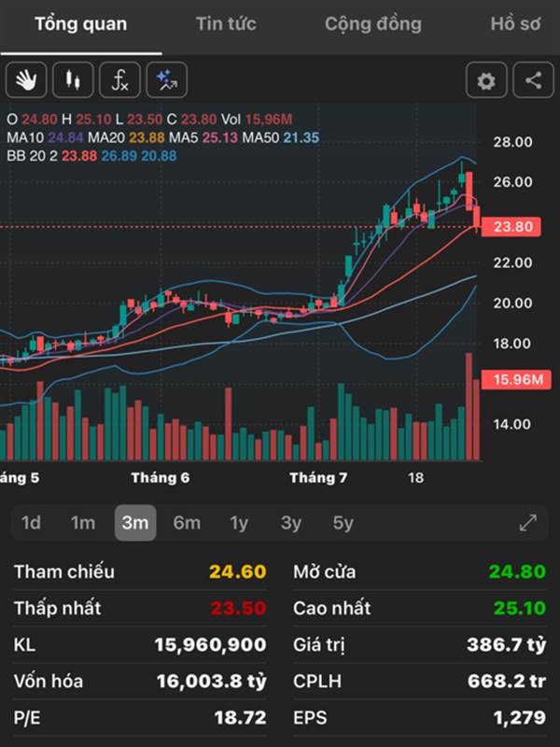Tap the Tham chiếu value 24.60
560x747 pixels.
(x=238, y=571)
